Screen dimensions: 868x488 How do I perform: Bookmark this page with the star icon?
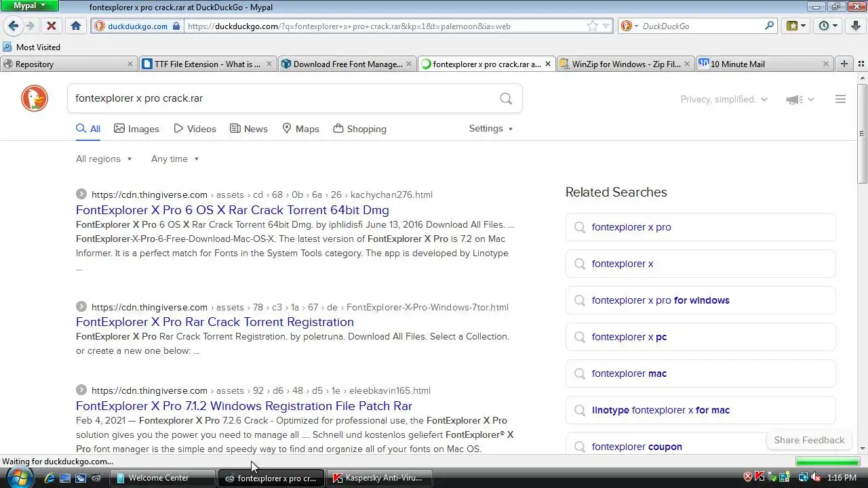(592, 26)
